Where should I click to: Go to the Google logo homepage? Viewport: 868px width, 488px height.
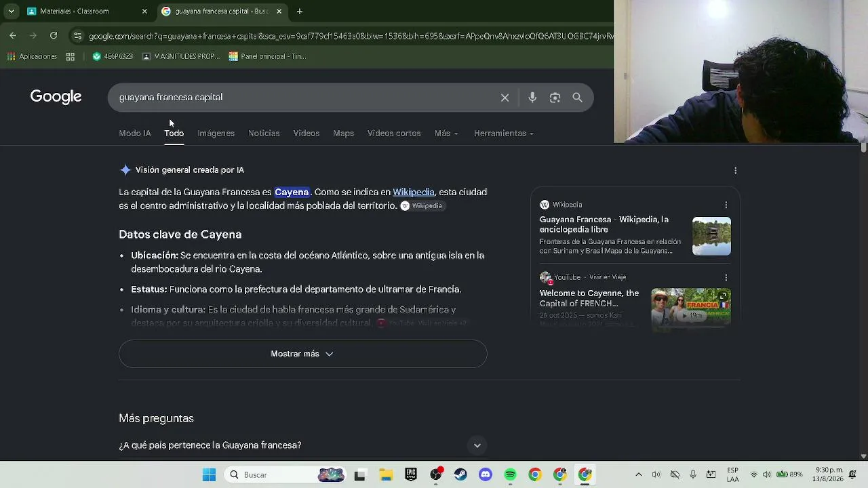(56, 97)
